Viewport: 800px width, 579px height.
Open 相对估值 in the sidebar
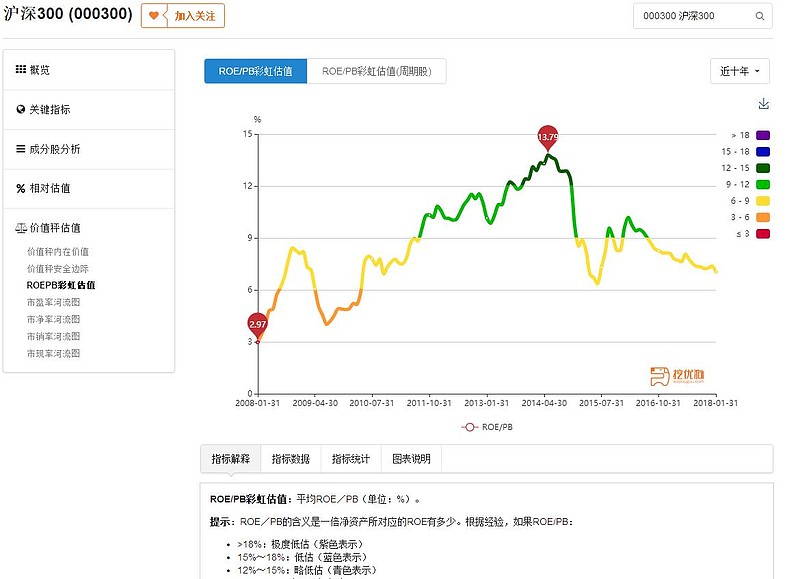point(89,189)
